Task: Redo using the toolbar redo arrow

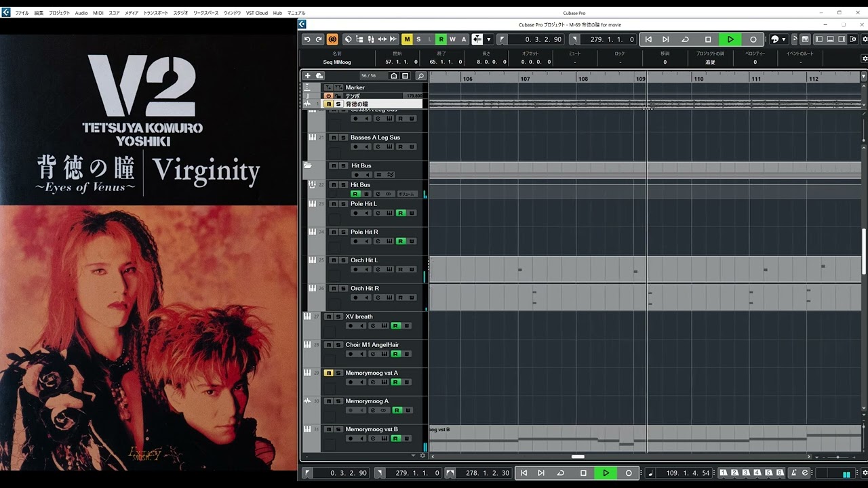Action: [x=318, y=39]
